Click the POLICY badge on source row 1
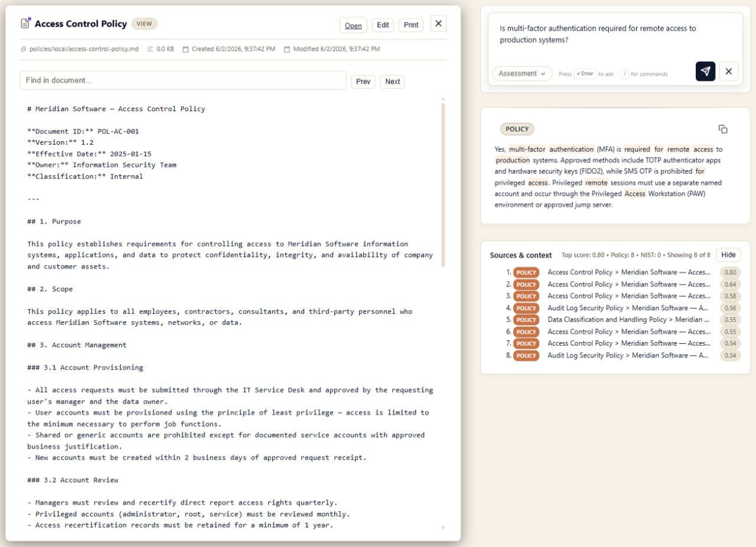Viewport: 756px width, 547px height. click(526, 272)
